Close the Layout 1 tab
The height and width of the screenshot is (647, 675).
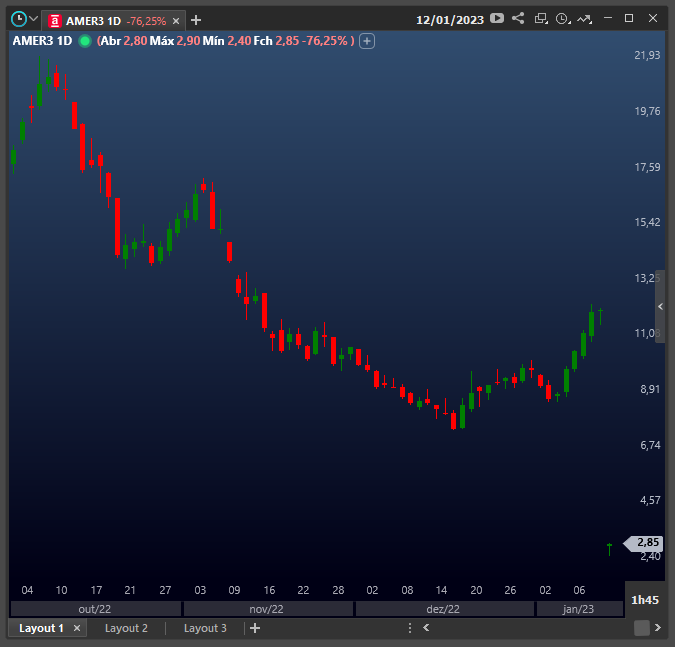pyautogui.click(x=77, y=628)
